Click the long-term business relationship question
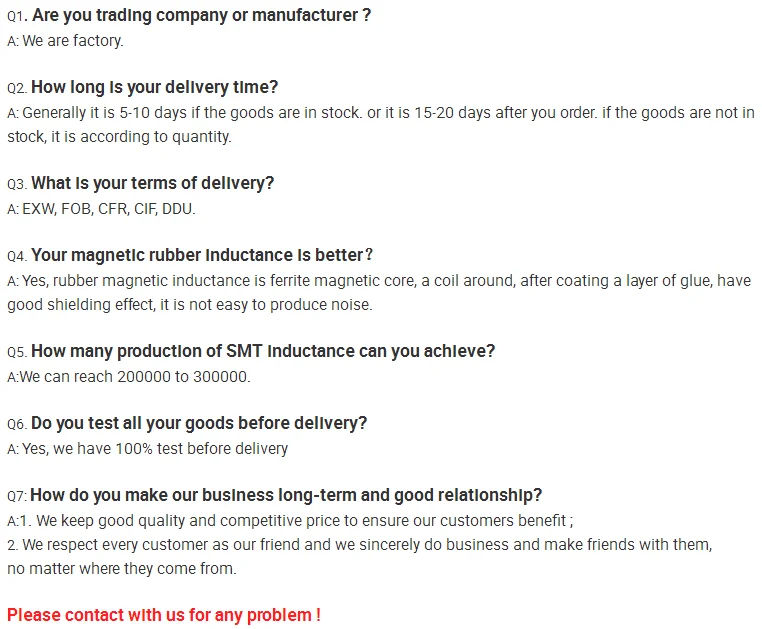This screenshot has height=629, width=762. (286, 495)
